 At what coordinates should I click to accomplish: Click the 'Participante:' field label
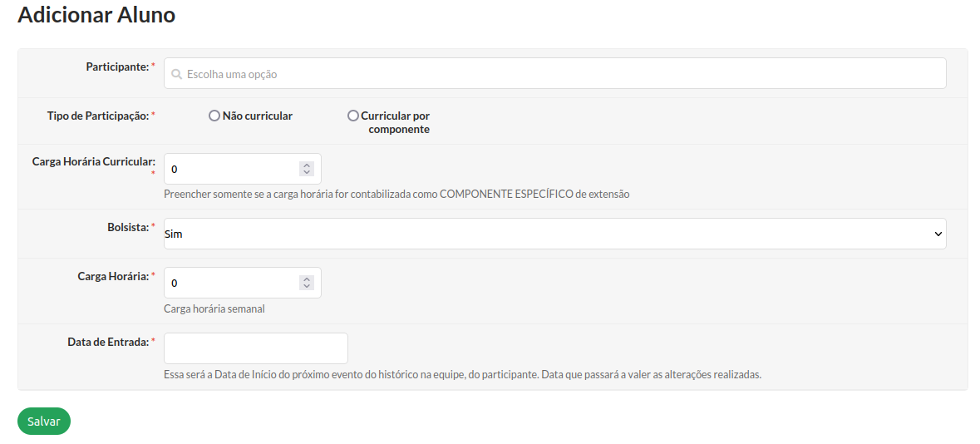pos(117,67)
